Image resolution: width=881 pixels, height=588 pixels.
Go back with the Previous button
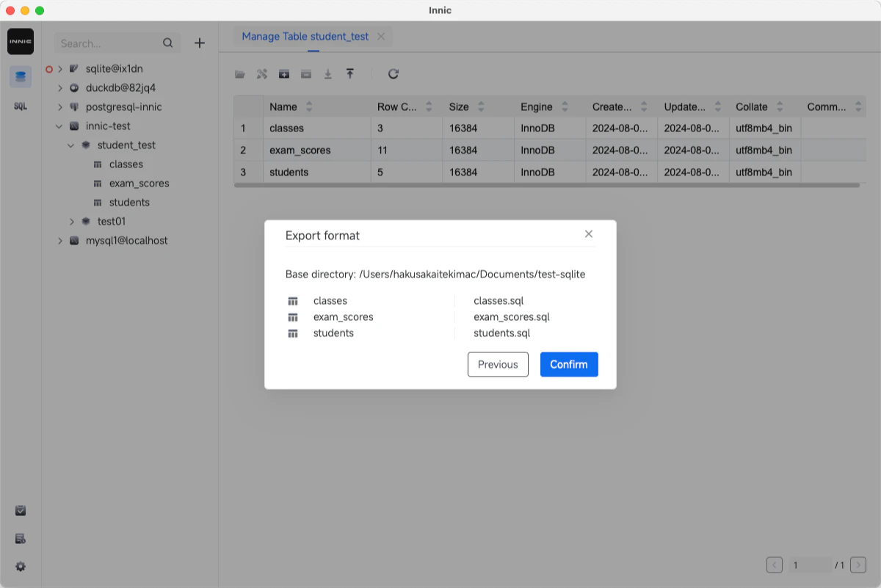click(498, 364)
